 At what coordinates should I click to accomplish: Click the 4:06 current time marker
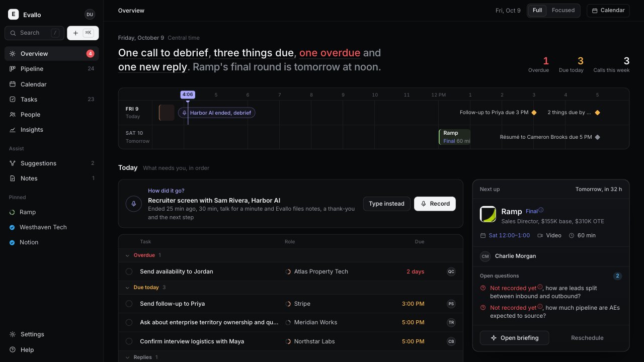188,95
